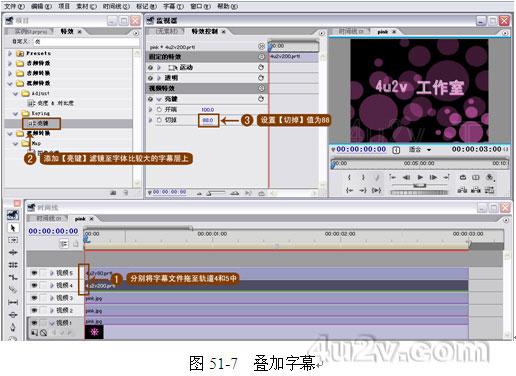
Task: Open the 编辑 menu
Action: (x=41, y=6)
